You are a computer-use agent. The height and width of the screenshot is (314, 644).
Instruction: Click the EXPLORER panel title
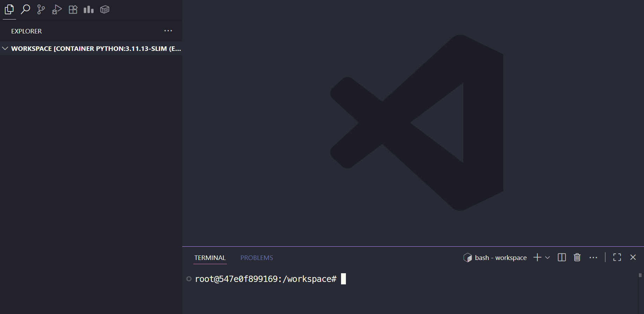(x=27, y=31)
